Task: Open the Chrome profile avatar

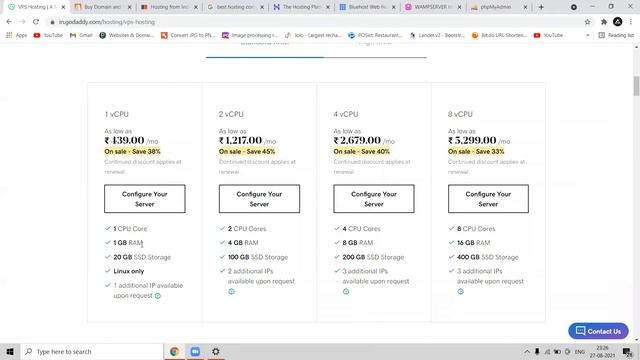Action: (x=618, y=22)
